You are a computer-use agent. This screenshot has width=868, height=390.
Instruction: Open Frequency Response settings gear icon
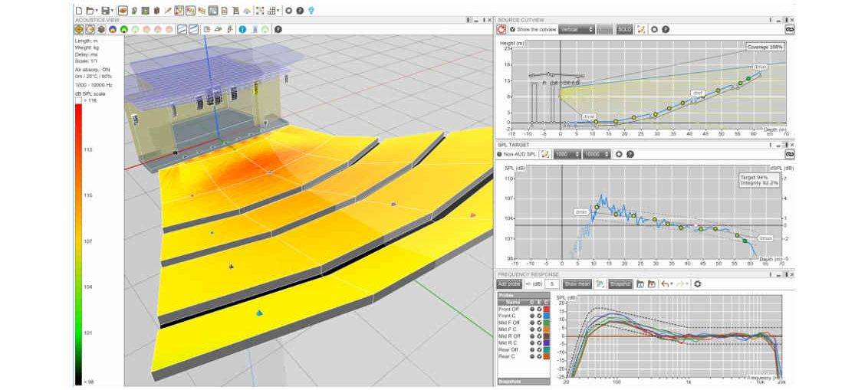pos(698,283)
